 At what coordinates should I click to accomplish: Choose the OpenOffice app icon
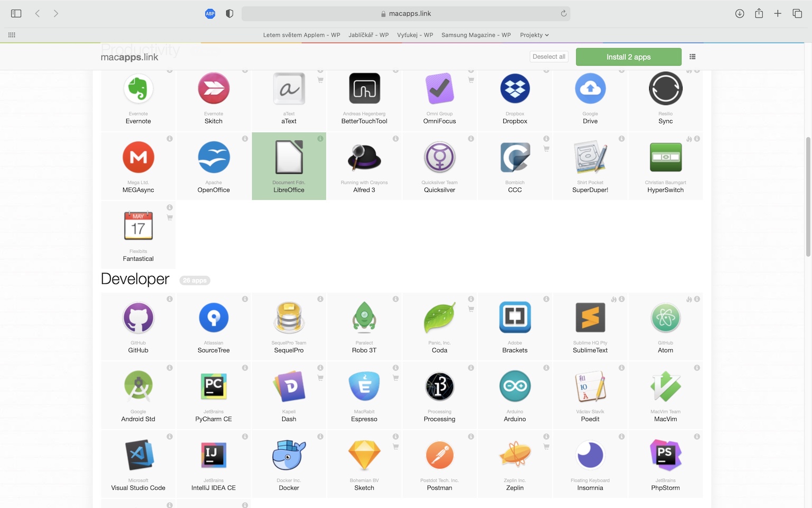[x=214, y=157]
